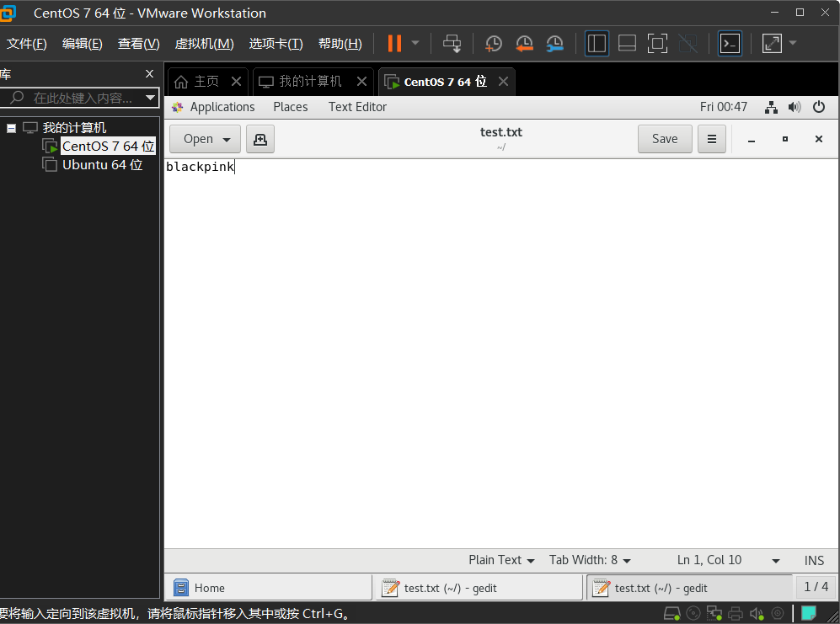Image resolution: width=840 pixels, height=624 pixels.
Task: Click the network adapter status icon
Action: coord(714,613)
